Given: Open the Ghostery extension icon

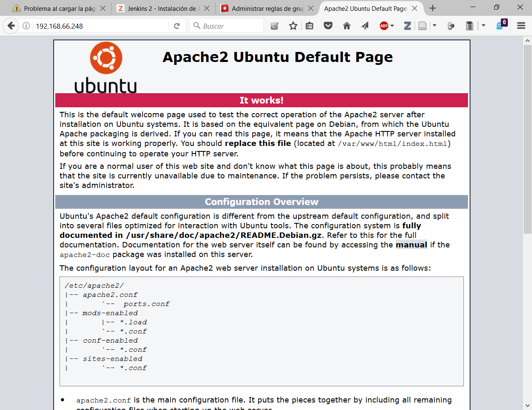Looking at the screenshot, I should pos(501,25).
